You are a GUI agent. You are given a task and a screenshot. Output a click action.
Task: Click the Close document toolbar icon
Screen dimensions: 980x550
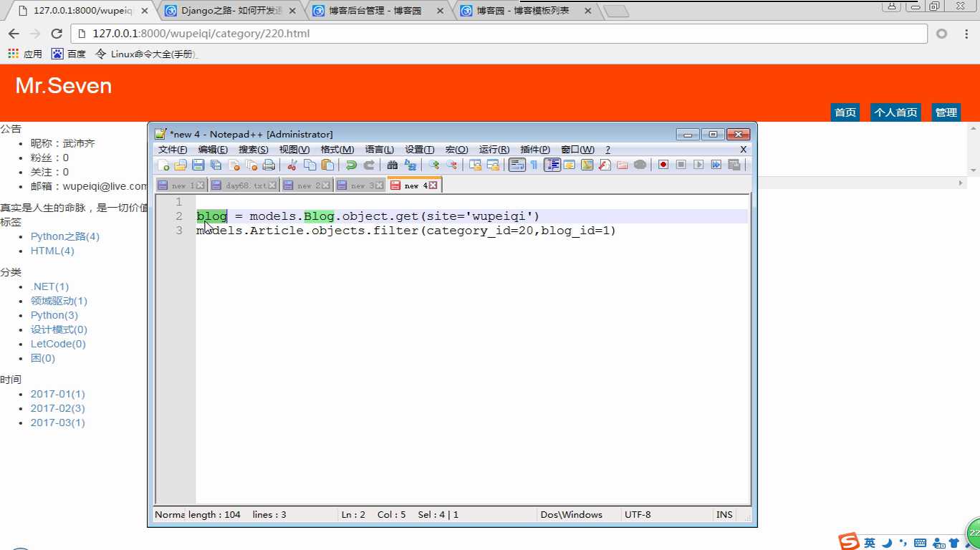pos(234,165)
